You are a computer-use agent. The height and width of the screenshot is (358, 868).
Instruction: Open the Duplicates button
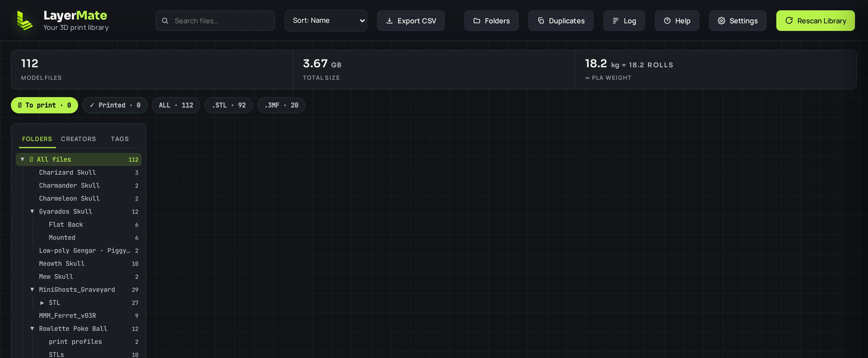[561, 21]
